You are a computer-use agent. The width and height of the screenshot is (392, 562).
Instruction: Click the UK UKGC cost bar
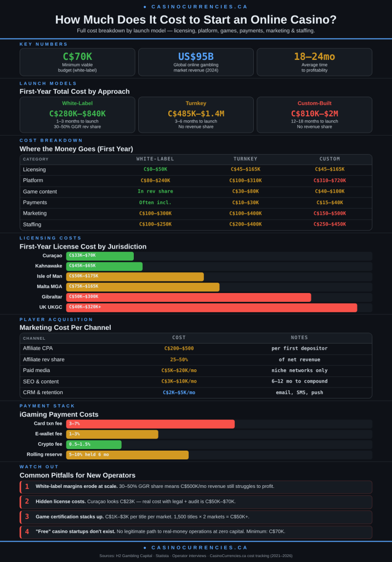[212, 307]
